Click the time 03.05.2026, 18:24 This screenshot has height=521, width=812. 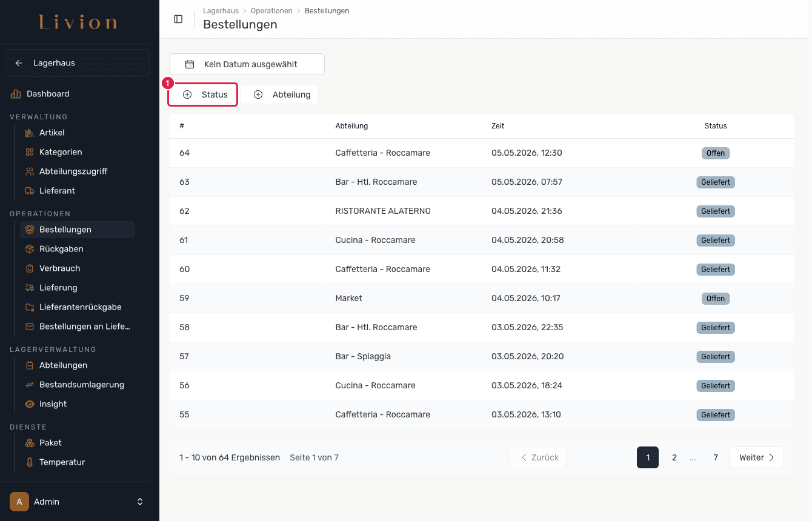pyautogui.click(x=527, y=386)
